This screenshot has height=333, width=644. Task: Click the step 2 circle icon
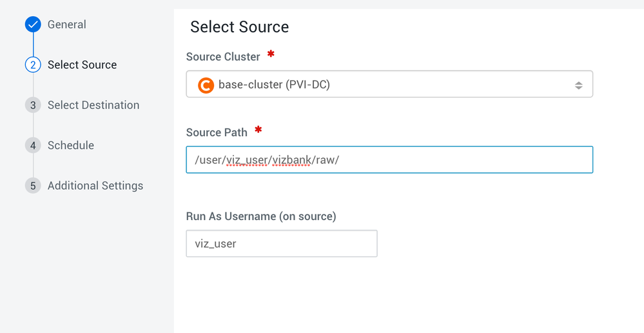33,65
